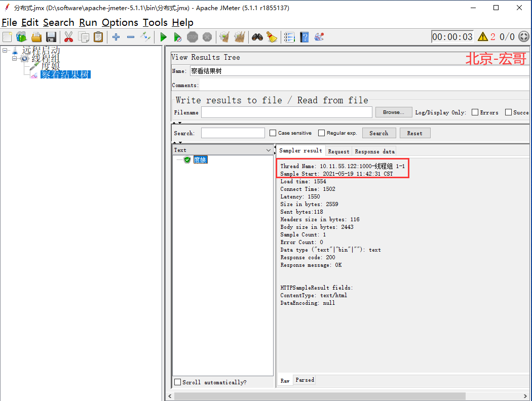Open the Run menu

tap(88, 22)
